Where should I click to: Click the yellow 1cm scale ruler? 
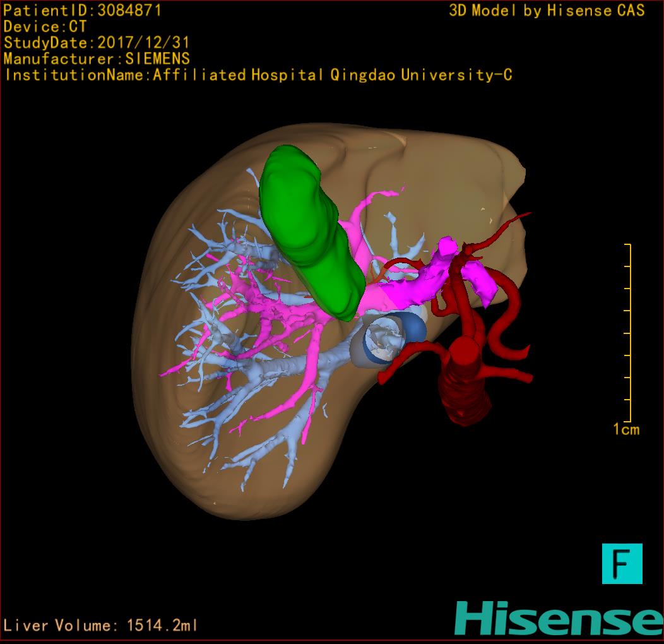pyautogui.click(x=629, y=333)
